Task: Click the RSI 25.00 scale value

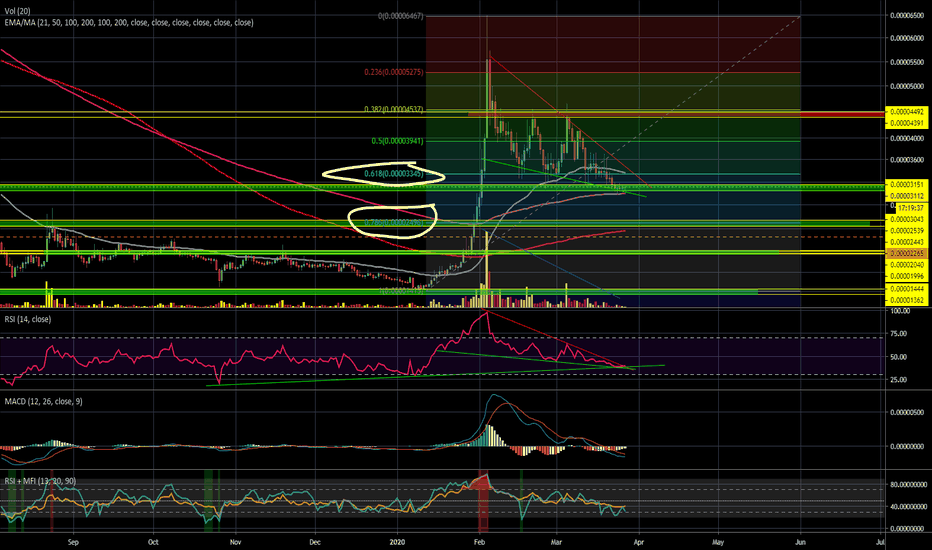Action: point(898,379)
